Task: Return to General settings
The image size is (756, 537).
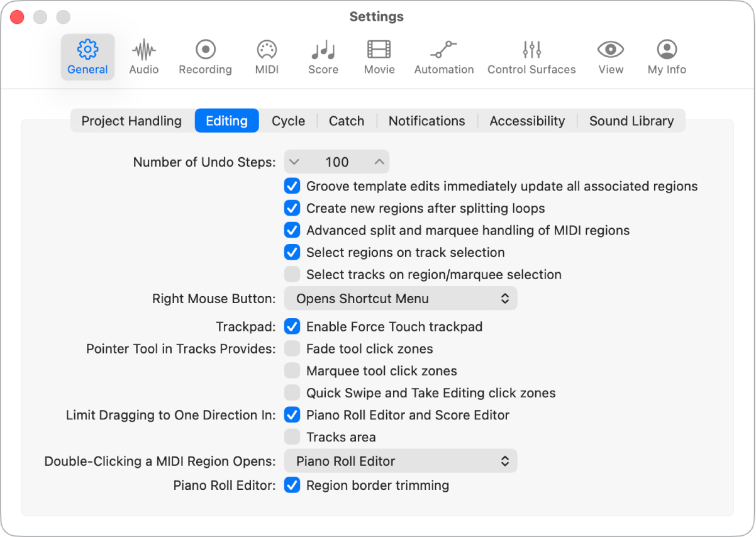Action: (x=87, y=57)
